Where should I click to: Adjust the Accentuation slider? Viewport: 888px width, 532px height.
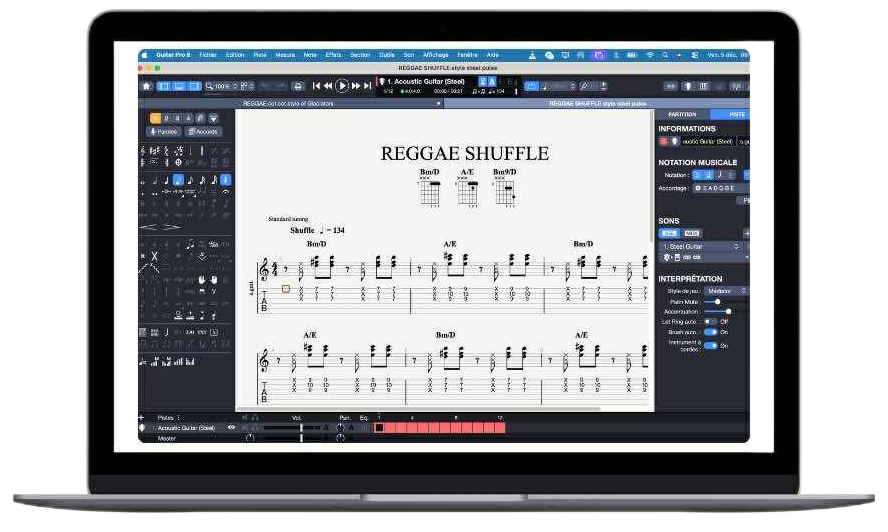pyautogui.click(x=728, y=312)
